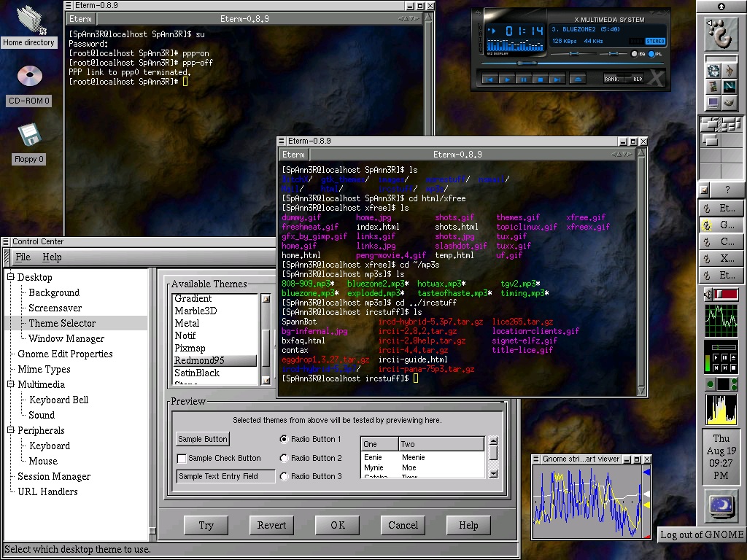
Task: Open Mime Types in the tree
Action: pyautogui.click(x=44, y=369)
